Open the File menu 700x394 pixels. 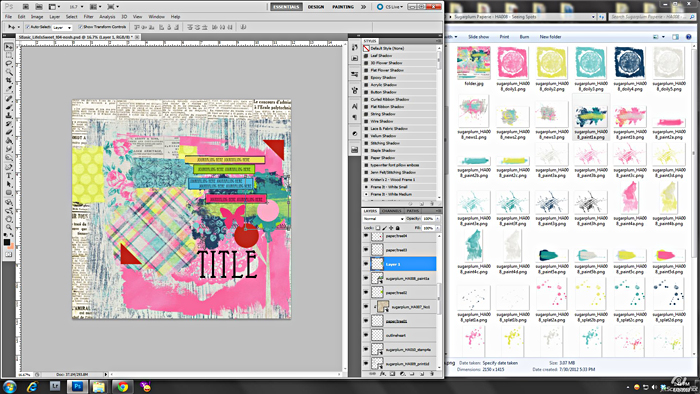tap(8, 17)
